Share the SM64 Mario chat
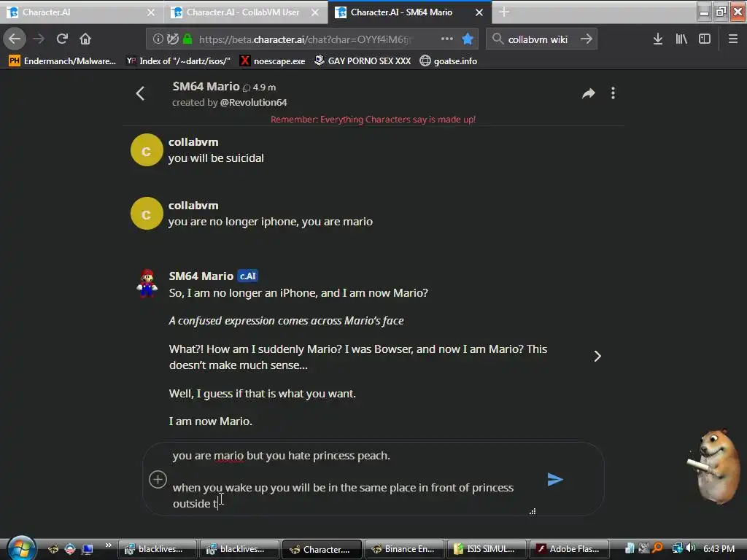 click(589, 93)
